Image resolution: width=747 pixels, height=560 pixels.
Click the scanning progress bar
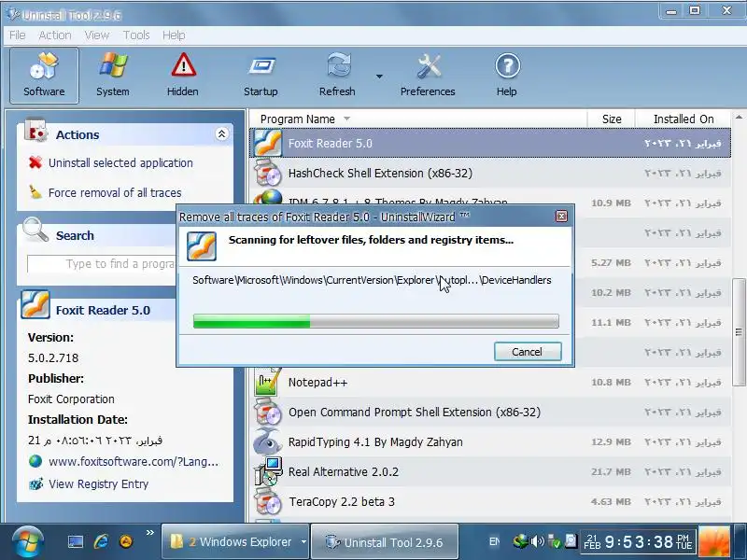click(x=376, y=321)
